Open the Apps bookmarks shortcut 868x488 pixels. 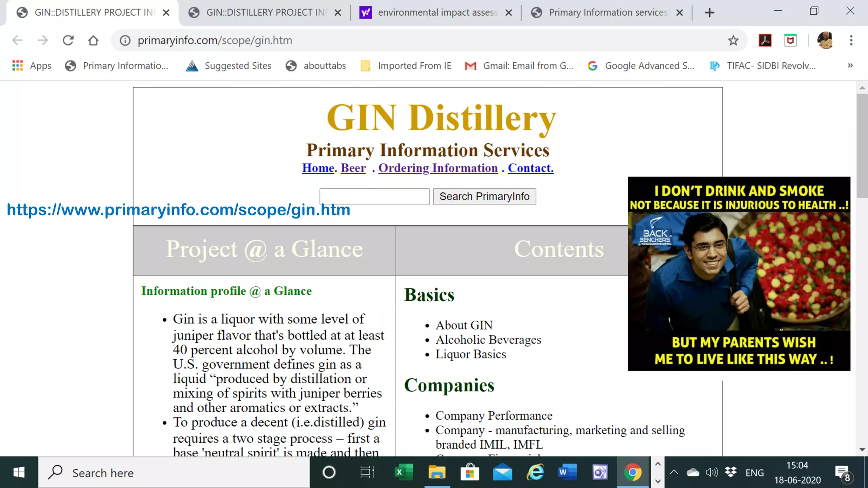(x=32, y=66)
